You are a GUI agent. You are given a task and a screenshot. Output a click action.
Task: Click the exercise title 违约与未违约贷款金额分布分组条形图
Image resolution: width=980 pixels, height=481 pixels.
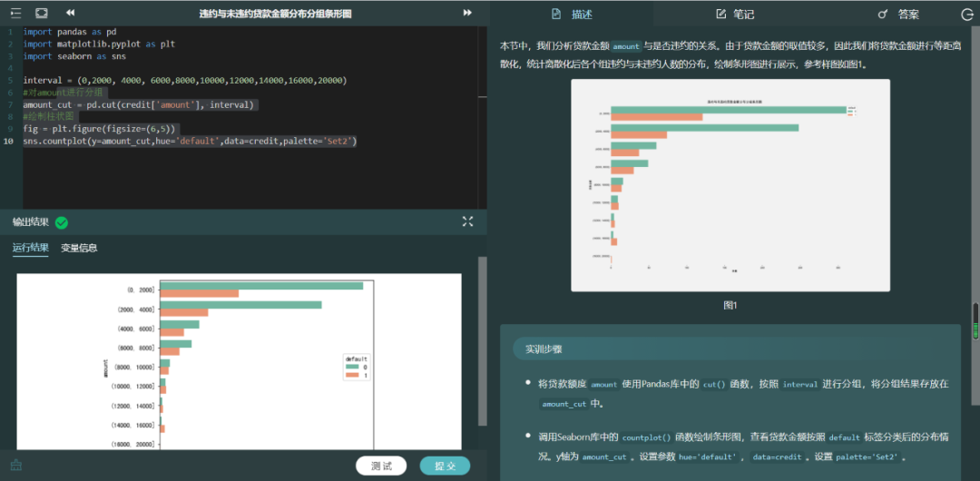tap(276, 13)
